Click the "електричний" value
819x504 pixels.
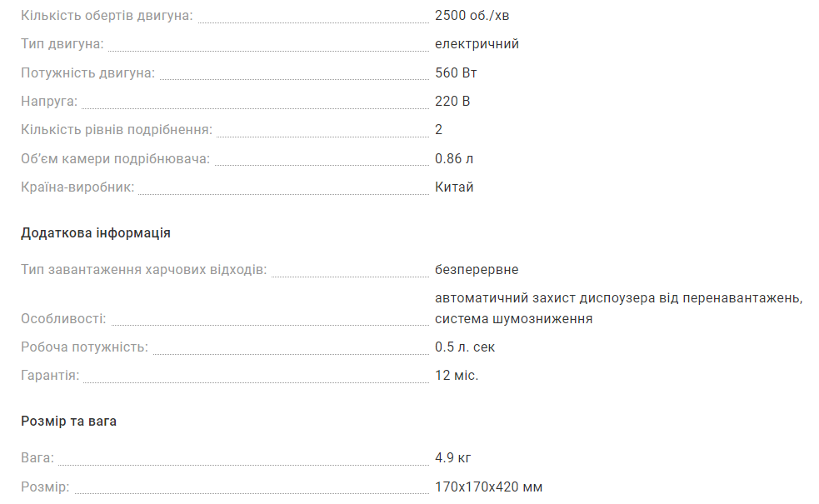pos(477,44)
